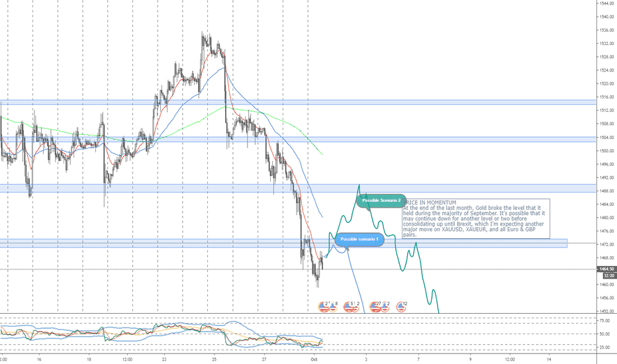Click the current price label 1464.50
The width and height of the screenshot is (617, 364).
[x=607, y=269]
